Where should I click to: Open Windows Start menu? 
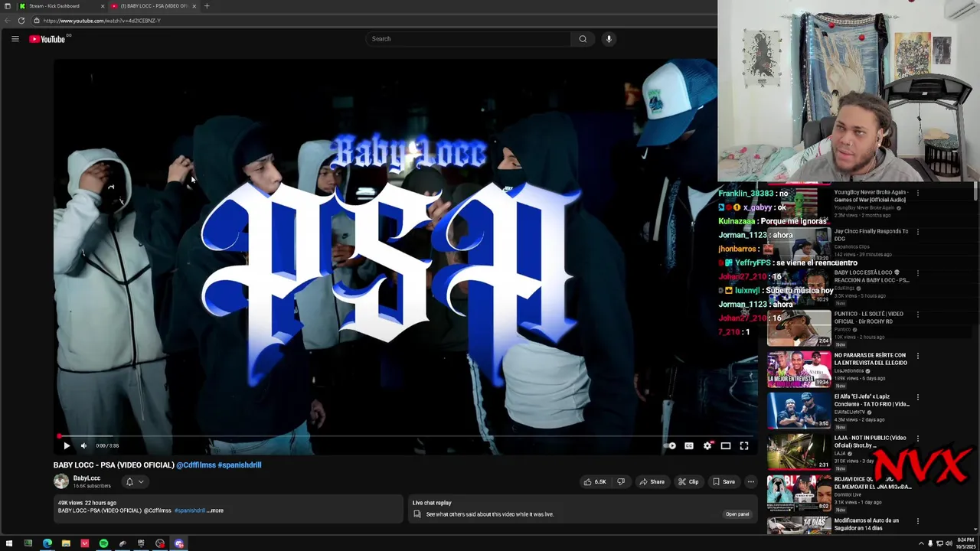[9, 543]
